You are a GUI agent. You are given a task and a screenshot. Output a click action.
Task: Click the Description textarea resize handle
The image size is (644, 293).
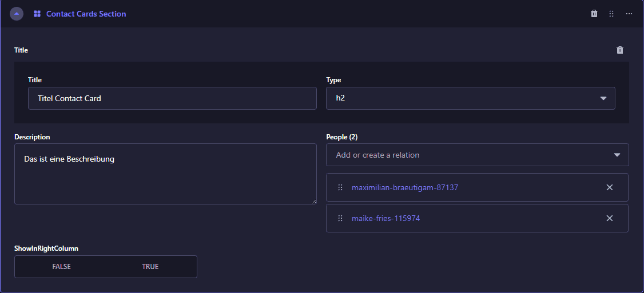point(313,201)
